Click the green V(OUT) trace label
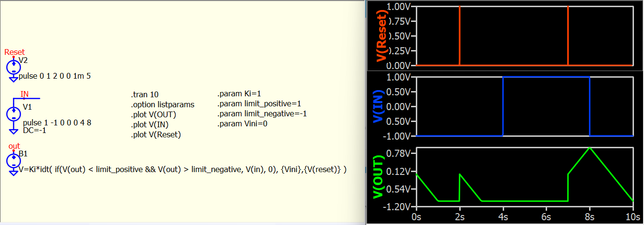This screenshot has height=225, width=644. 381,177
